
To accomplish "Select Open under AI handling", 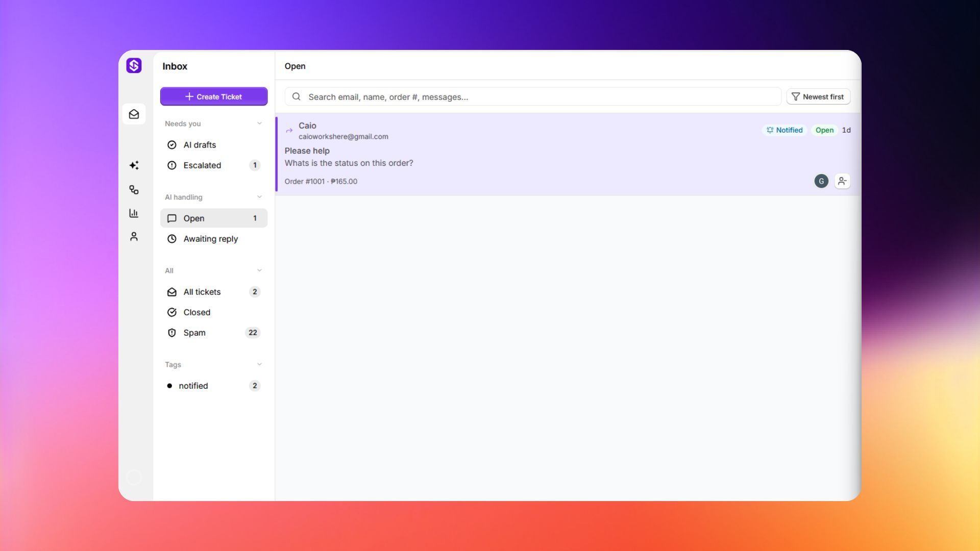I will point(214,218).
